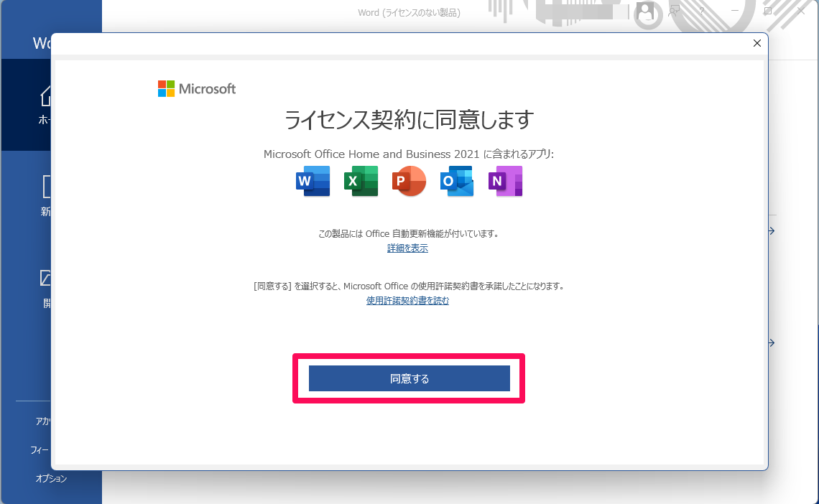Open the 使用許諾契約書を読む link
This screenshot has height=504, width=819.
pyautogui.click(x=407, y=301)
